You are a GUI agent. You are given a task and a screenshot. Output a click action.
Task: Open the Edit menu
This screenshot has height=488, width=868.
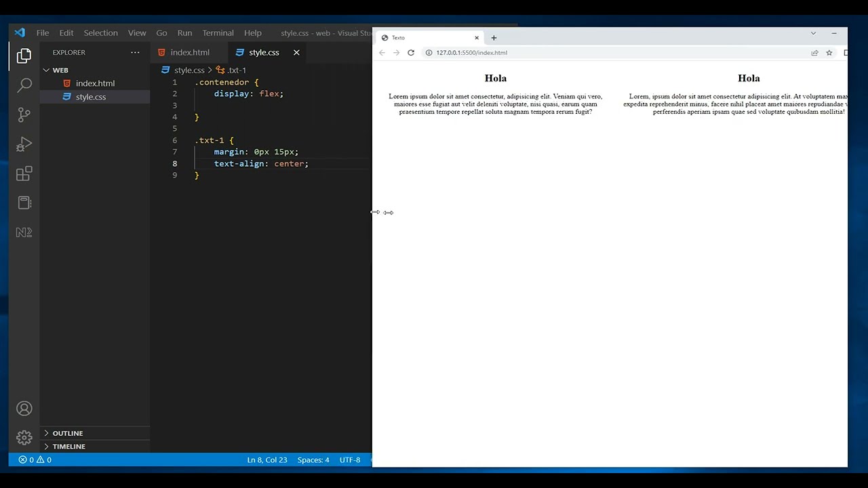pos(66,33)
